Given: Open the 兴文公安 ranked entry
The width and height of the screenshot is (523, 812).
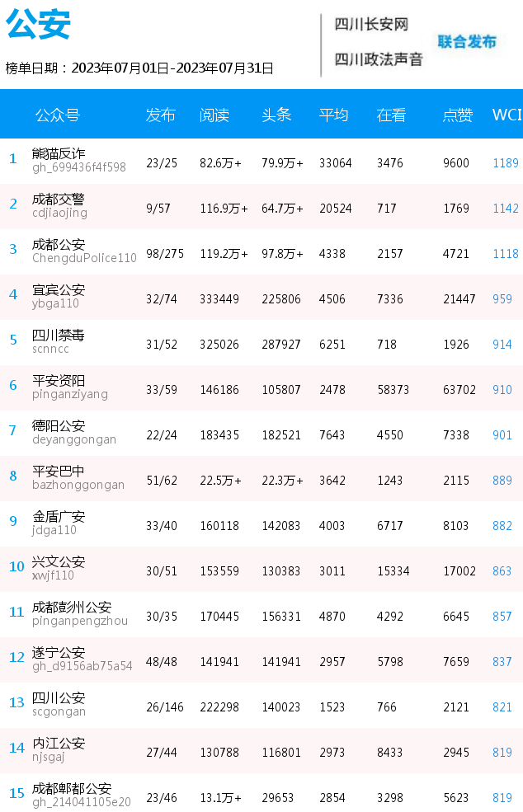Looking at the screenshot, I should click(58, 562).
